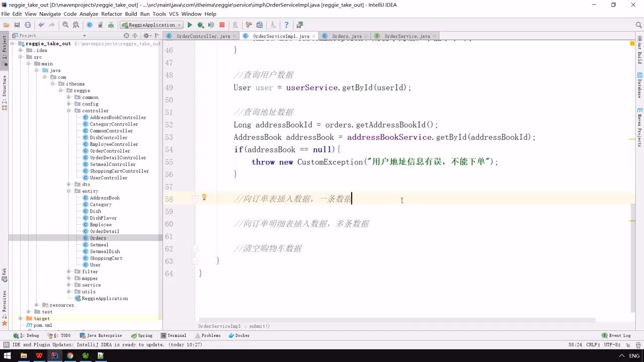Click the Save All toolbar icon
Viewport: 644px width, 362px height.
[17, 25]
